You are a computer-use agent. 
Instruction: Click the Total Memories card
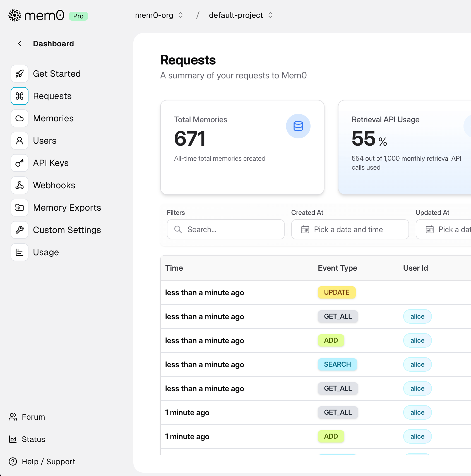242,147
